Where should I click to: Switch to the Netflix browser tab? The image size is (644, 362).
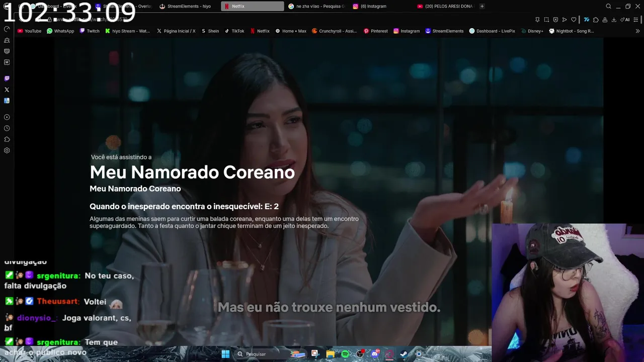coord(252,6)
